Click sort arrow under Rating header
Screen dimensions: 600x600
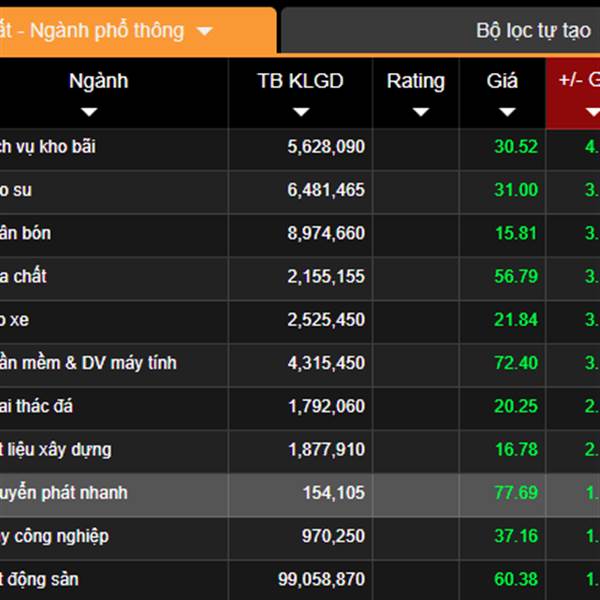(415, 112)
